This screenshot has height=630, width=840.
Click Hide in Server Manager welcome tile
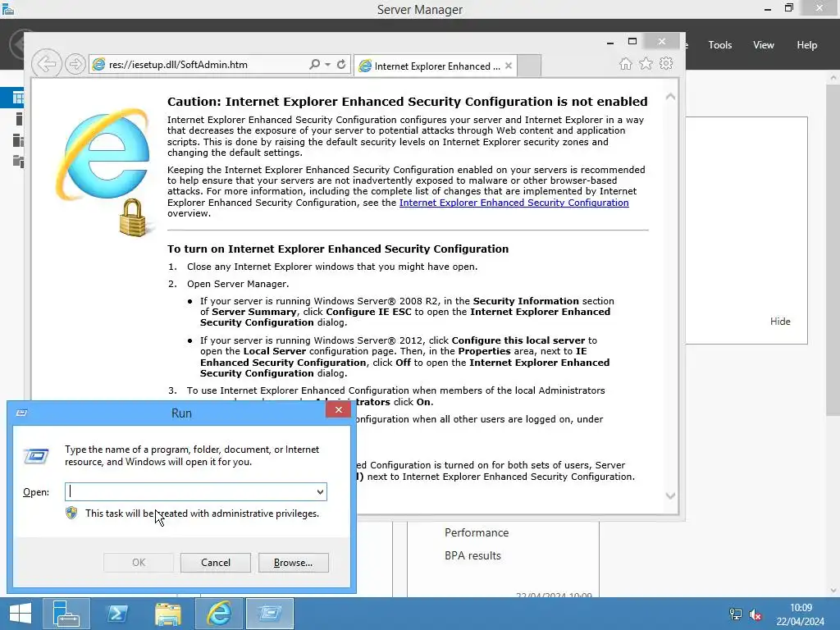pyautogui.click(x=780, y=321)
